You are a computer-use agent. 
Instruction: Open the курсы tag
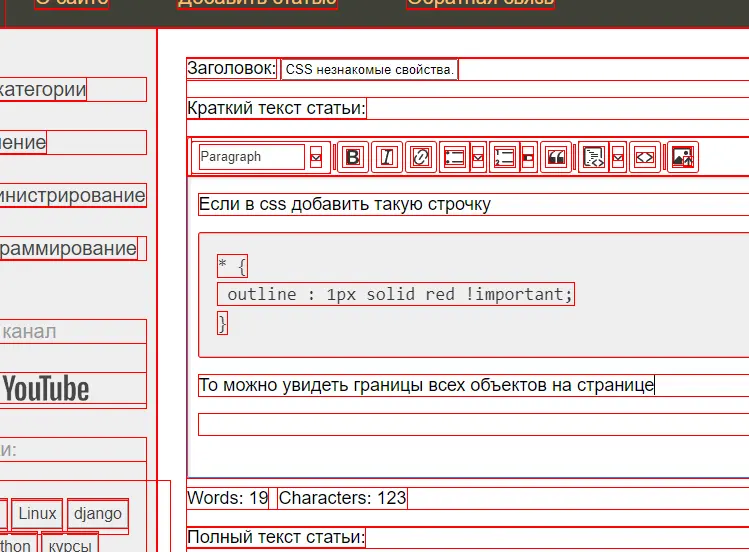pos(70,545)
